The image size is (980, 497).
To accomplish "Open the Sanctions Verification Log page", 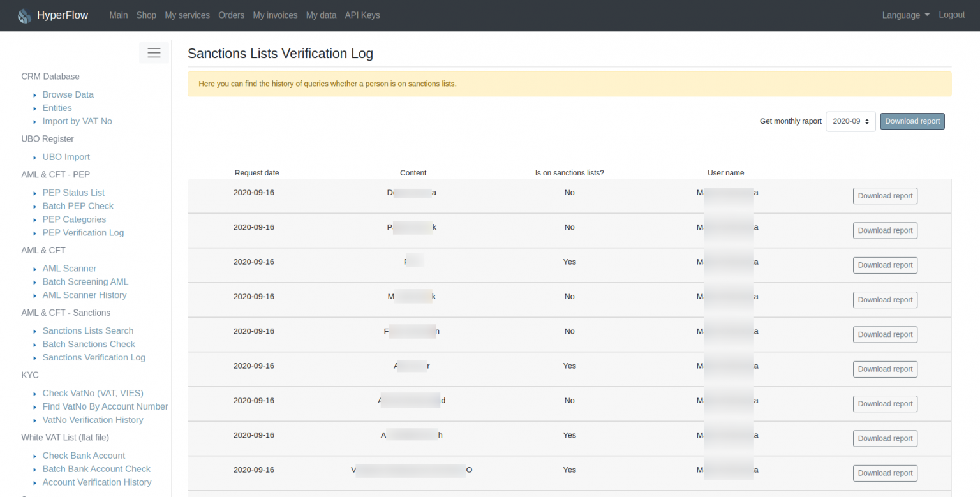I will tap(94, 357).
